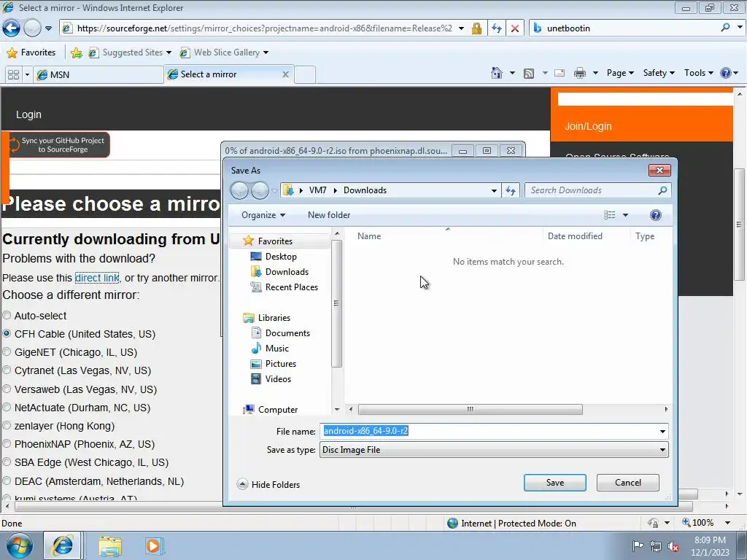Select the Auto-select mirror radio button
The image size is (747, 560).
(7, 315)
